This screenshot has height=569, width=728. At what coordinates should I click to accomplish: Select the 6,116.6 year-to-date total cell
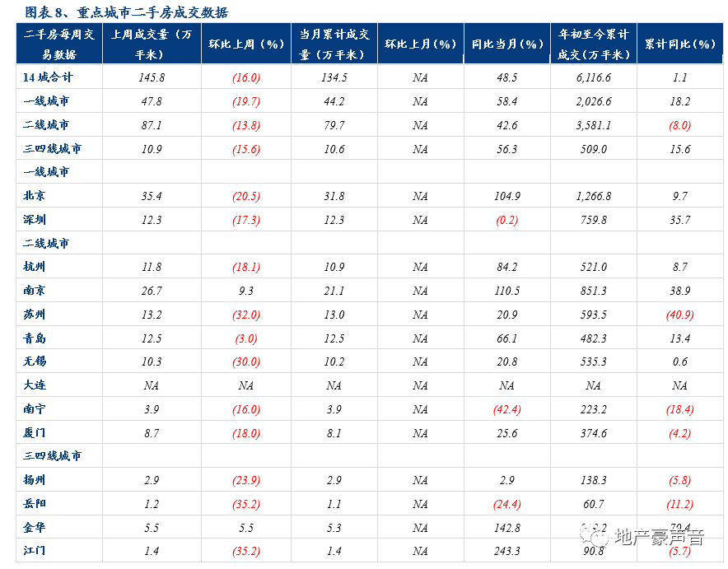point(593,77)
